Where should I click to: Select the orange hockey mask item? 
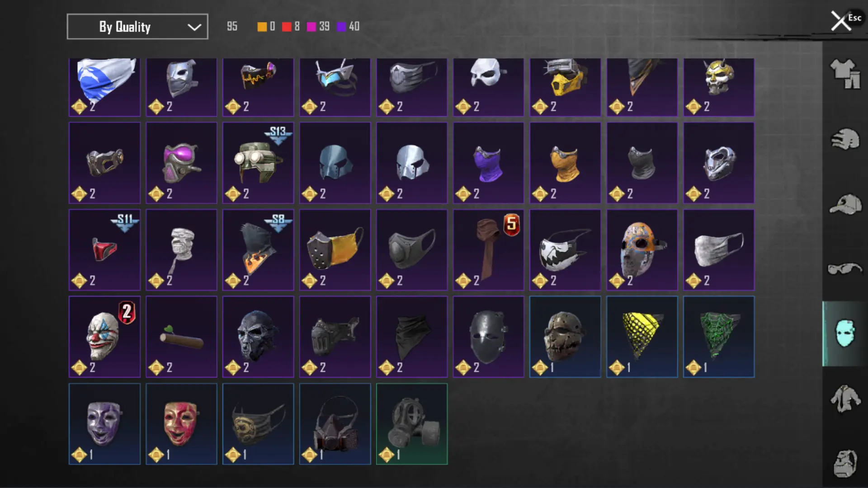[x=642, y=250]
